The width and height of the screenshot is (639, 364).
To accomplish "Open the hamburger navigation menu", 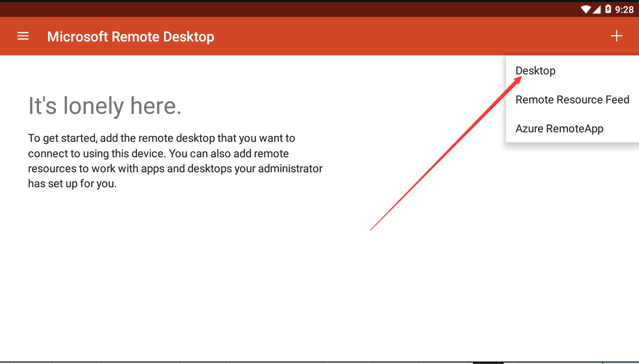I will [23, 36].
